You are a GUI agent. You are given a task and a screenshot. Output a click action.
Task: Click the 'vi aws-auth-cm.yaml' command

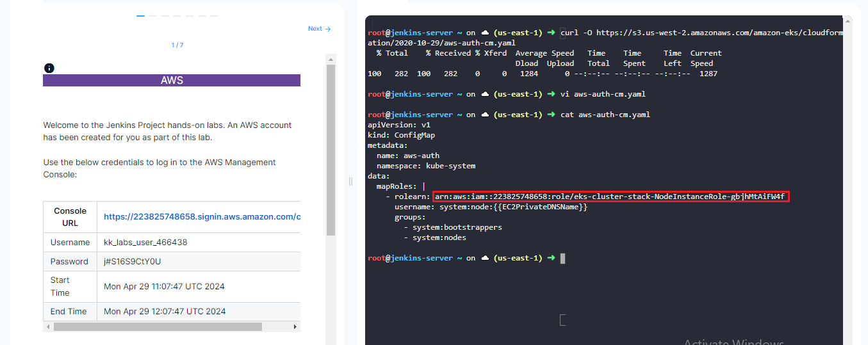603,94
